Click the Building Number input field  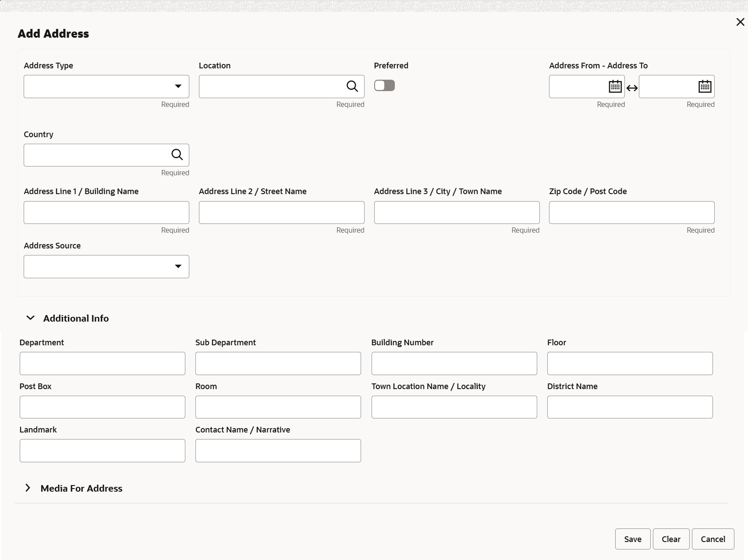pos(454,363)
